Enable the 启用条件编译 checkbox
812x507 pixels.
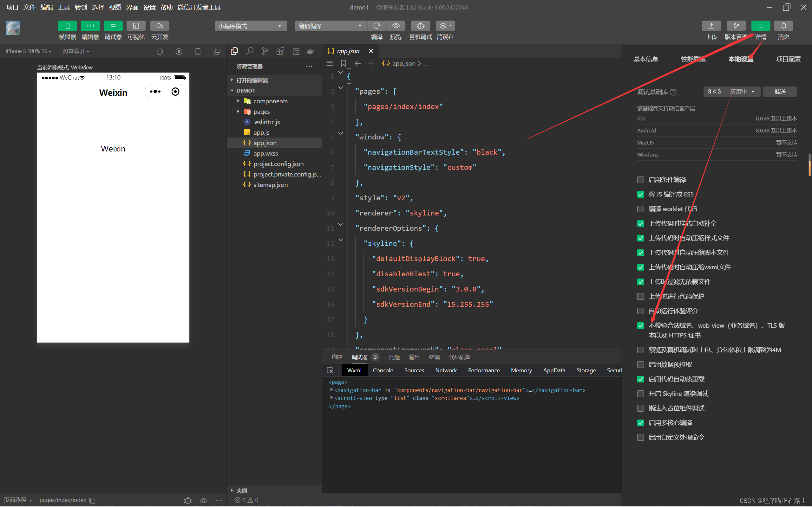640,180
